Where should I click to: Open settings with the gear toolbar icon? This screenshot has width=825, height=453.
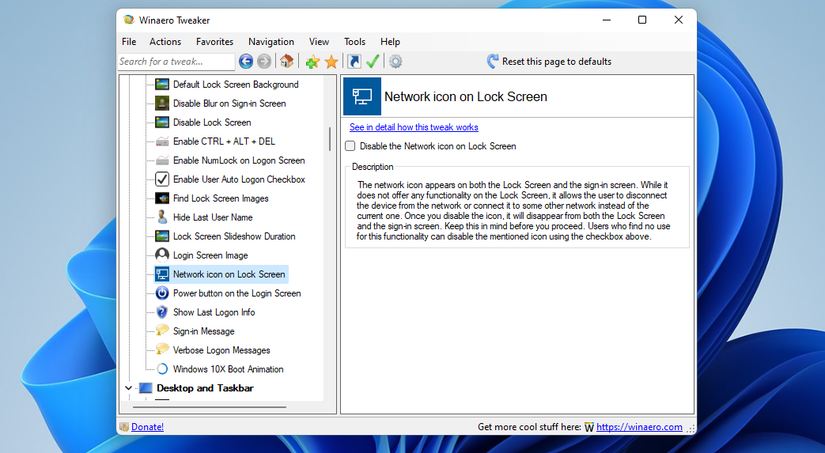(x=396, y=62)
